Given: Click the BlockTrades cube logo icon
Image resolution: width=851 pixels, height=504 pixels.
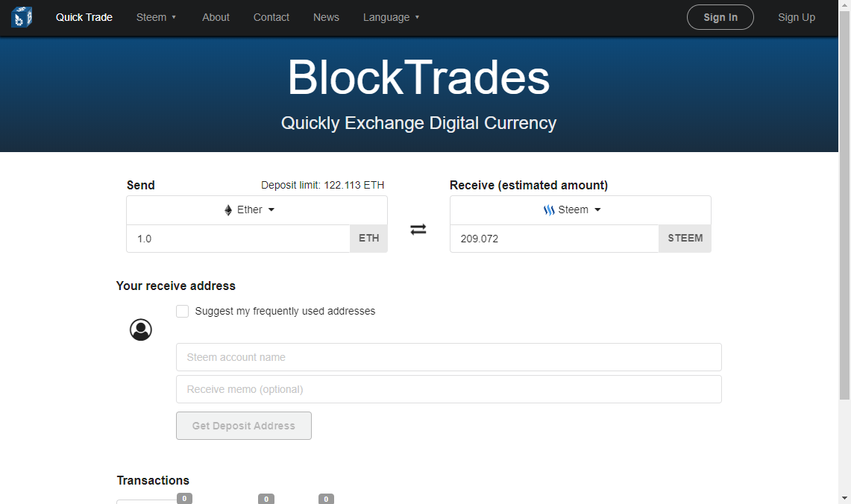Looking at the screenshot, I should coord(22,17).
